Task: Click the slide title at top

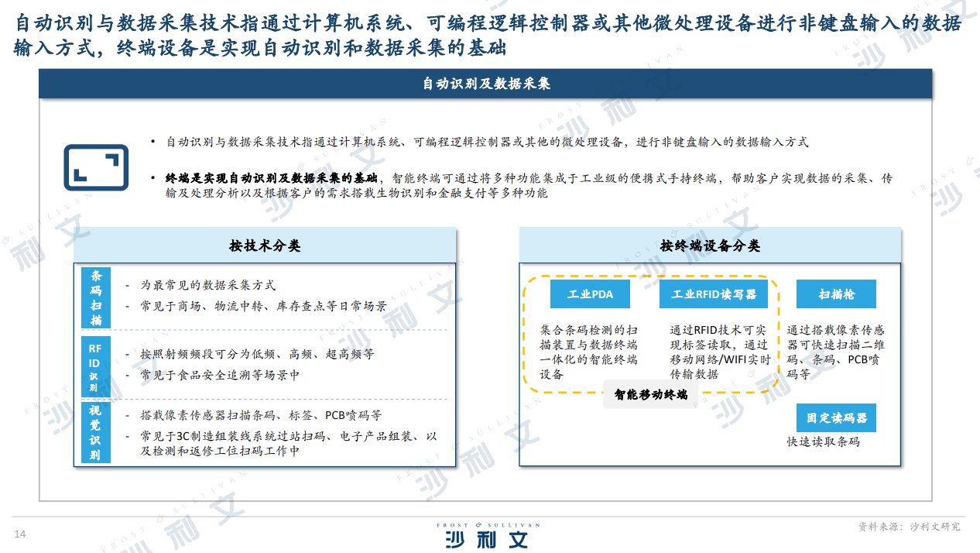Action: tap(488, 36)
